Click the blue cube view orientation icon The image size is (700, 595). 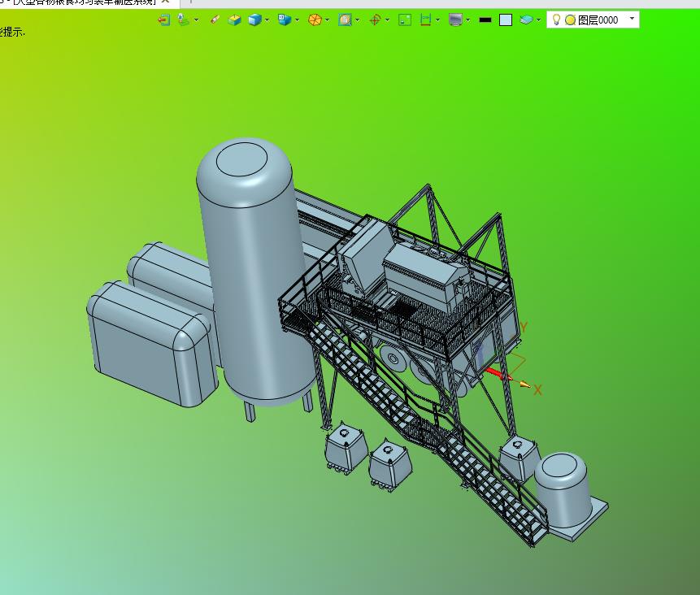click(x=285, y=20)
